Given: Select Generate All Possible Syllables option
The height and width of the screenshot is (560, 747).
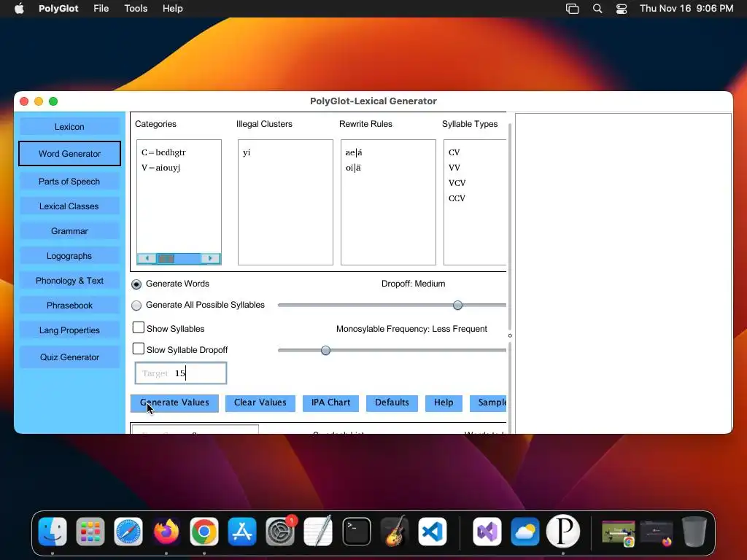Looking at the screenshot, I should click(x=136, y=306).
